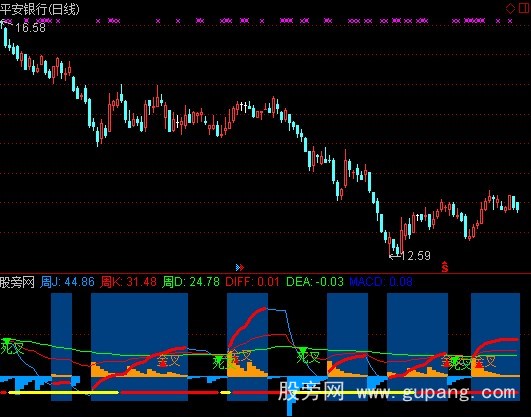Click the 周K: 31.48 value
Image resolution: width=531 pixels, height=417 pixels.
128,282
